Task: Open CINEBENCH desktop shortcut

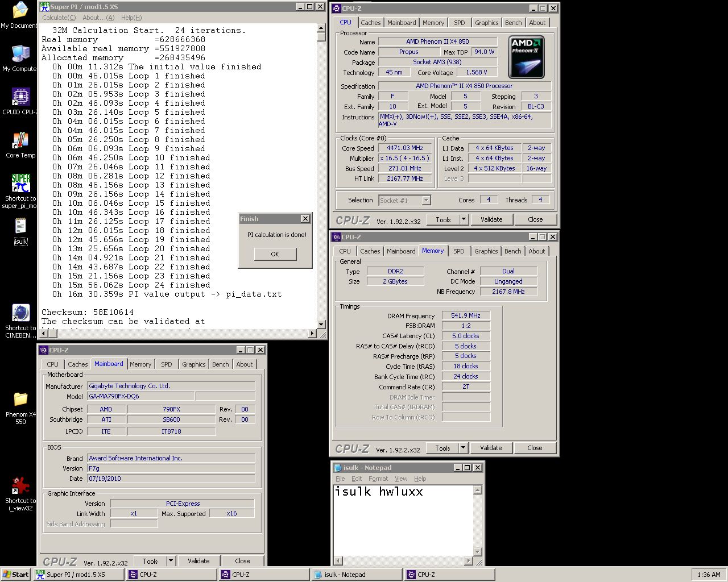Action: point(20,321)
